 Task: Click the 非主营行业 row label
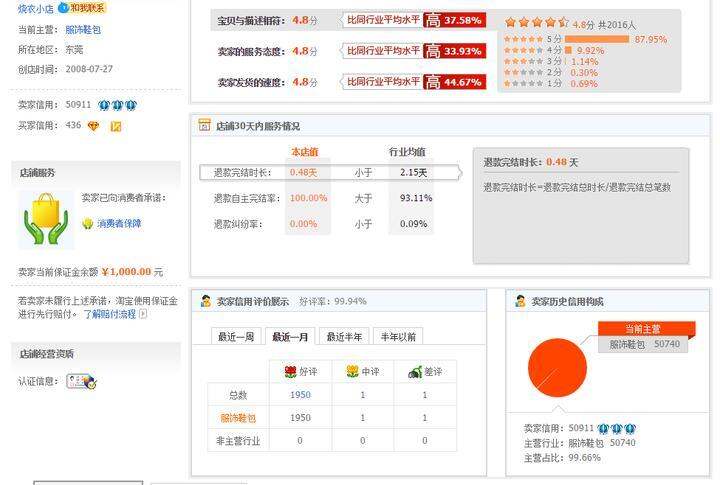pos(238,441)
